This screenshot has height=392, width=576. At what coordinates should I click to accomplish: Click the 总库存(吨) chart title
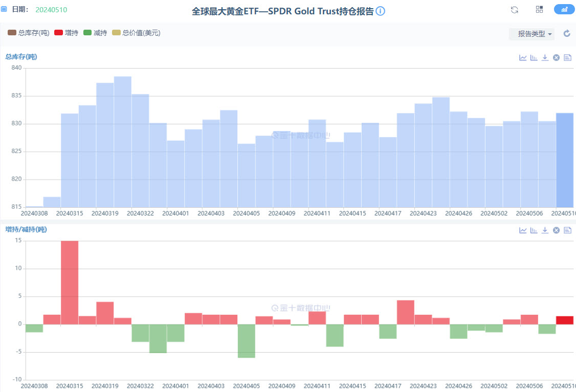[x=21, y=57]
